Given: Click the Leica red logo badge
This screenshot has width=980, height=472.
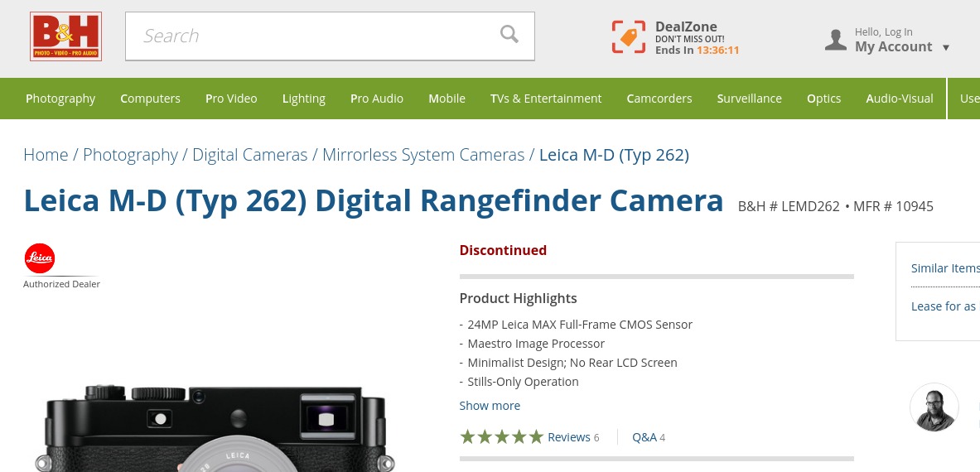Looking at the screenshot, I should (x=40, y=258).
